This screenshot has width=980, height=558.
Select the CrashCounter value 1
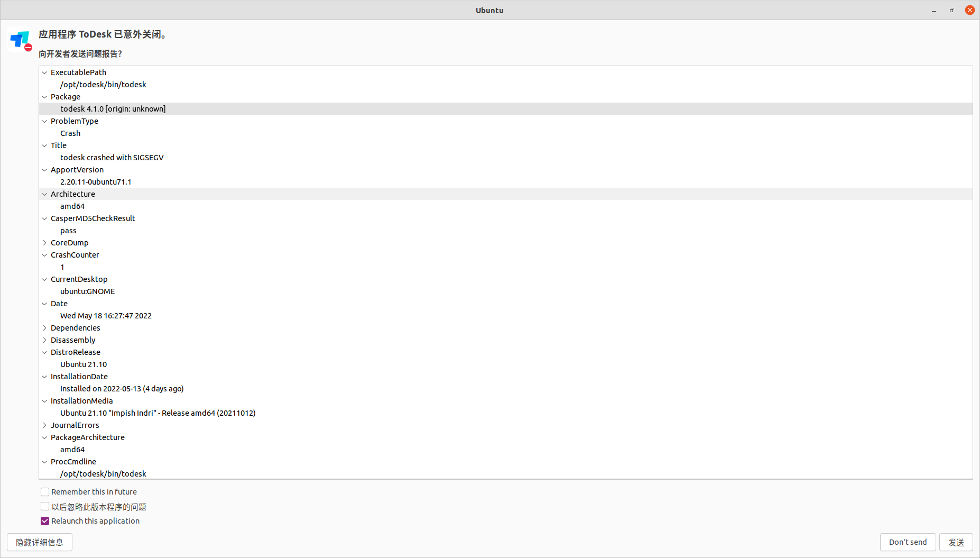62,267
